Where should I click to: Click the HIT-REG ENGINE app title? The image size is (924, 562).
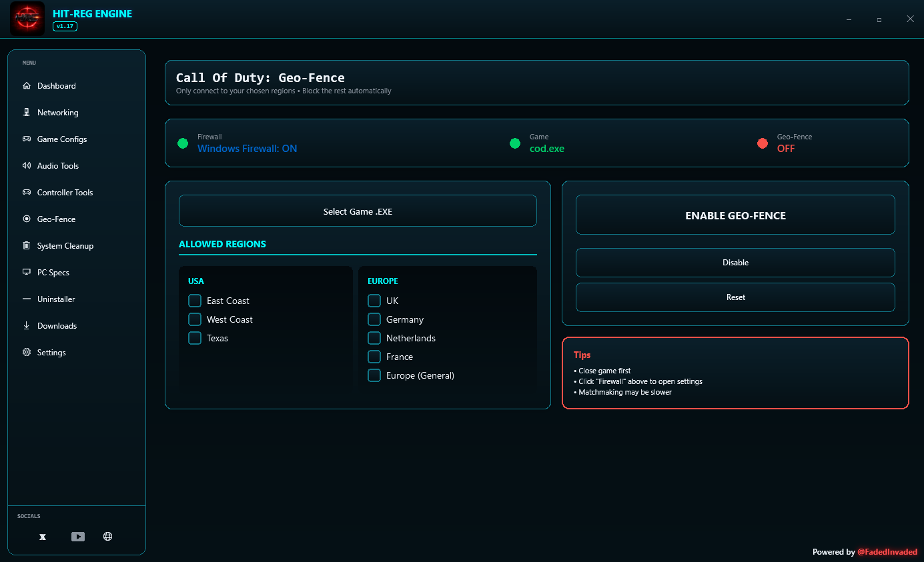(x=93, y=13)
